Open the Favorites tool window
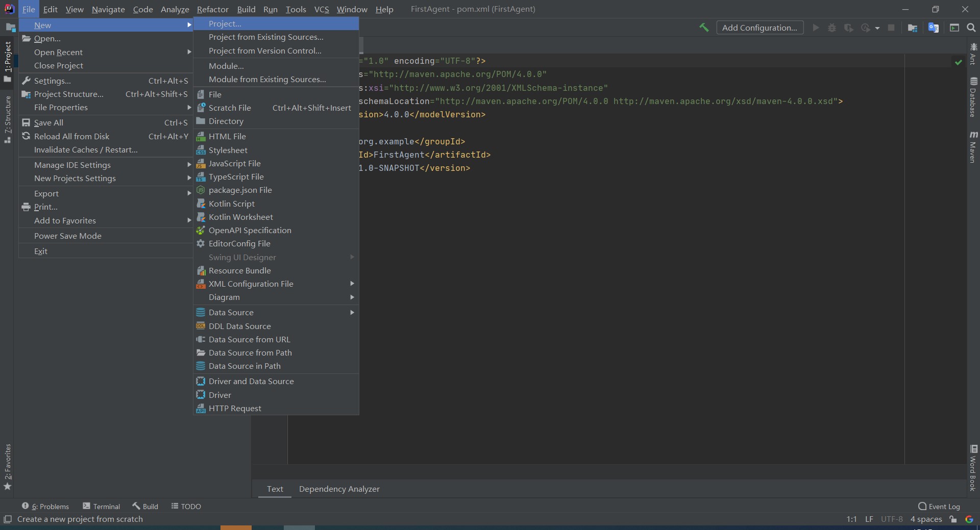Screen dimensions: 980x530 (8, 467)
